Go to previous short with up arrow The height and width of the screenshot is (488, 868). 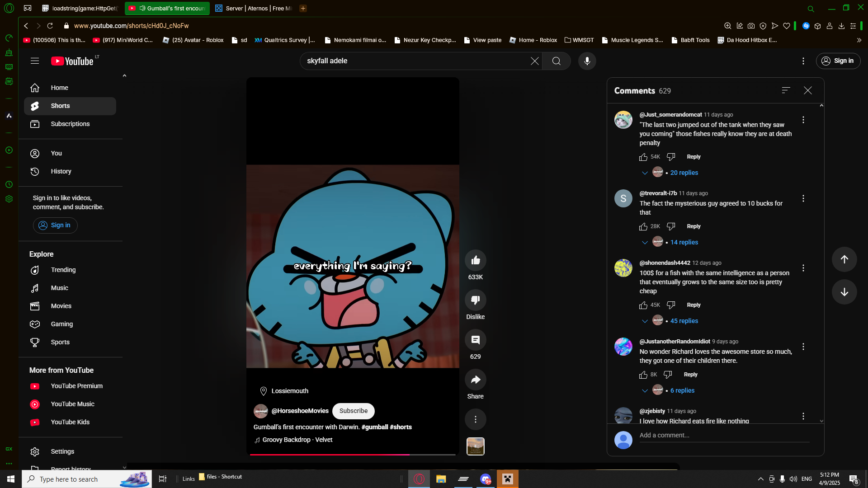[x=844, y=259]
